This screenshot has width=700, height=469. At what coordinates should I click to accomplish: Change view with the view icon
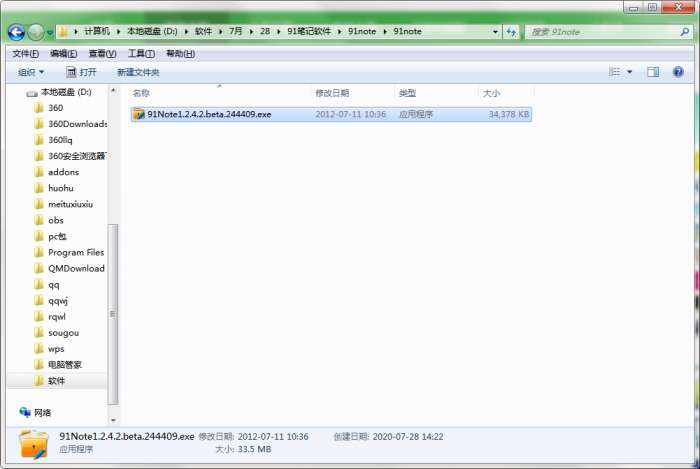pos(615,72)
